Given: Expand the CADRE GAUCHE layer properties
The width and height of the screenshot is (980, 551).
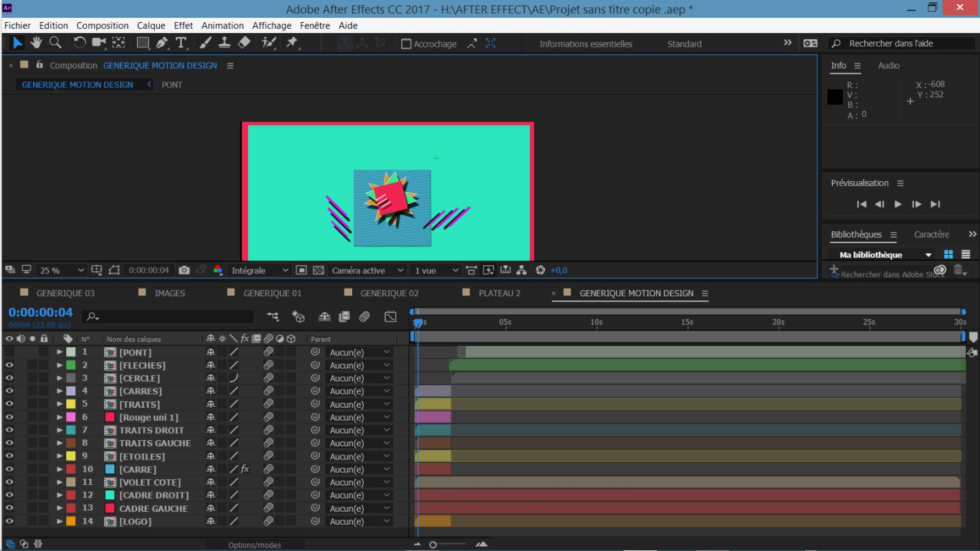Looking at the screenshot, I should click(60, 508).
